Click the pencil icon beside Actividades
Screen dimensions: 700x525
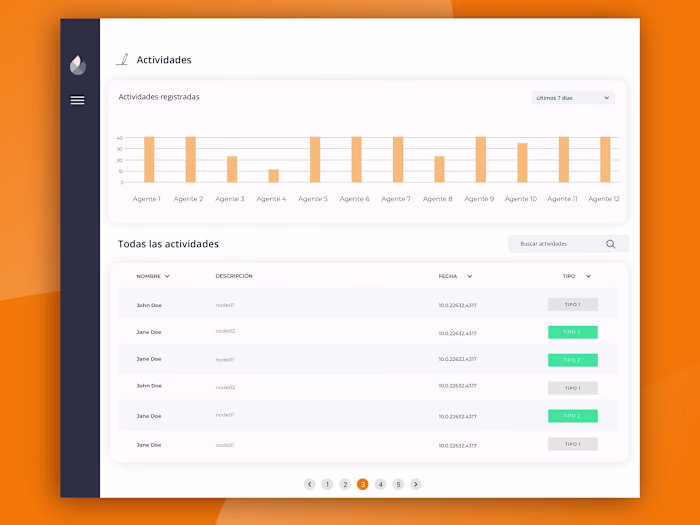tap(123, 59)
